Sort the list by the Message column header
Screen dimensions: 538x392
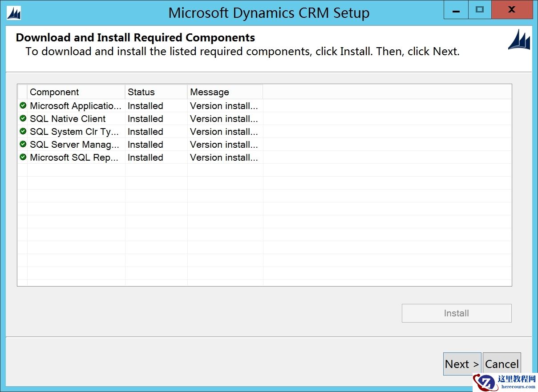pyautogui.click(x=210, y=92)
